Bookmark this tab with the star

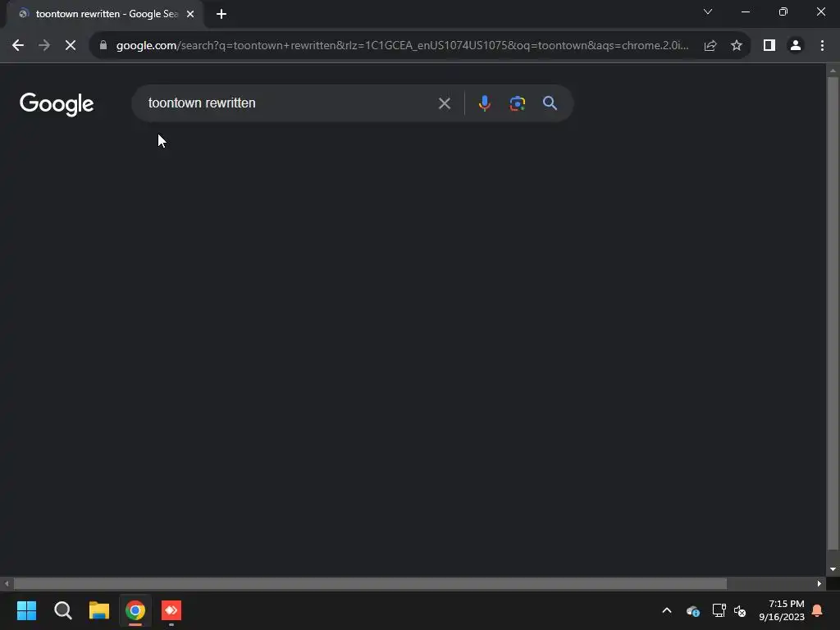737,46
